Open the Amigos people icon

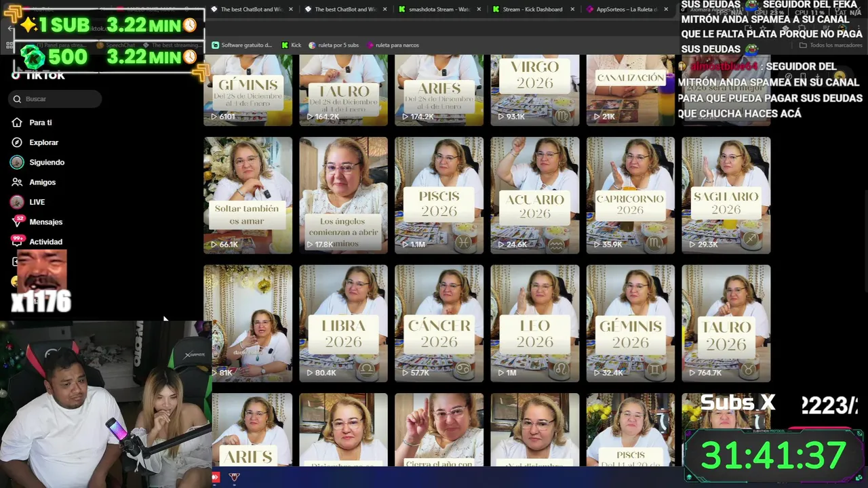point(17,182)
